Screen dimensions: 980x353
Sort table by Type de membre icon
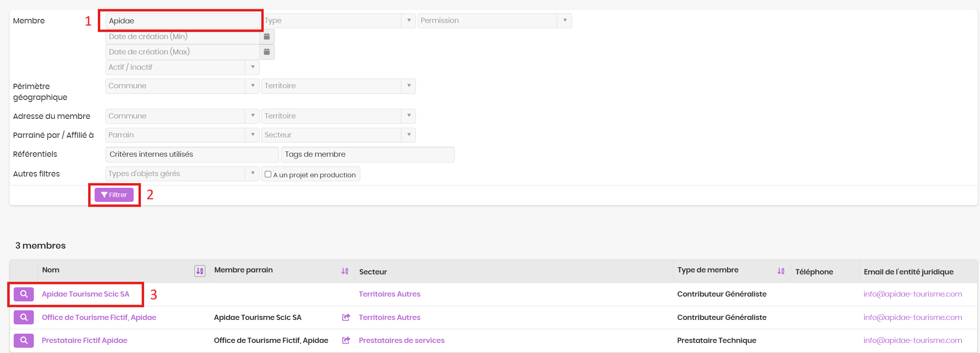pos(781,271)
